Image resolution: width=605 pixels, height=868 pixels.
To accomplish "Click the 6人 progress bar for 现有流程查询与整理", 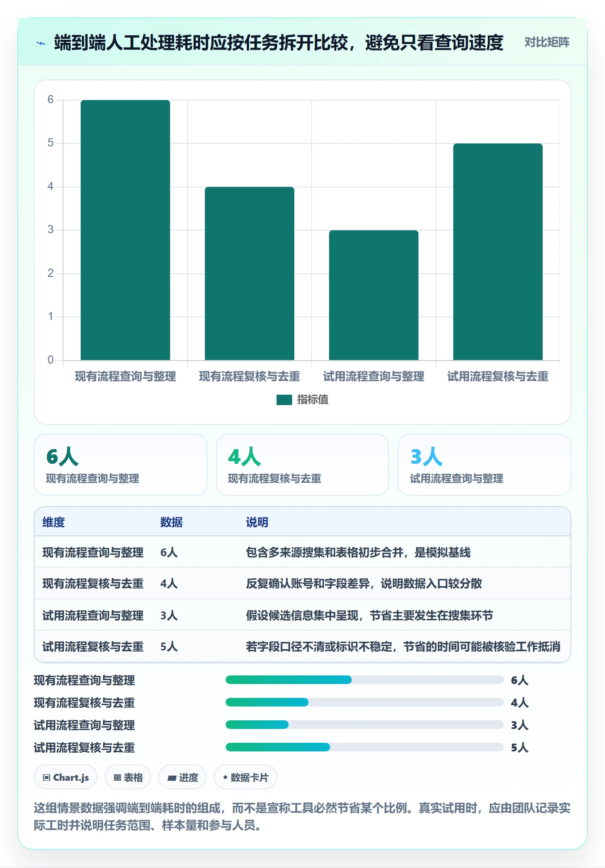I will click(364, 680).
